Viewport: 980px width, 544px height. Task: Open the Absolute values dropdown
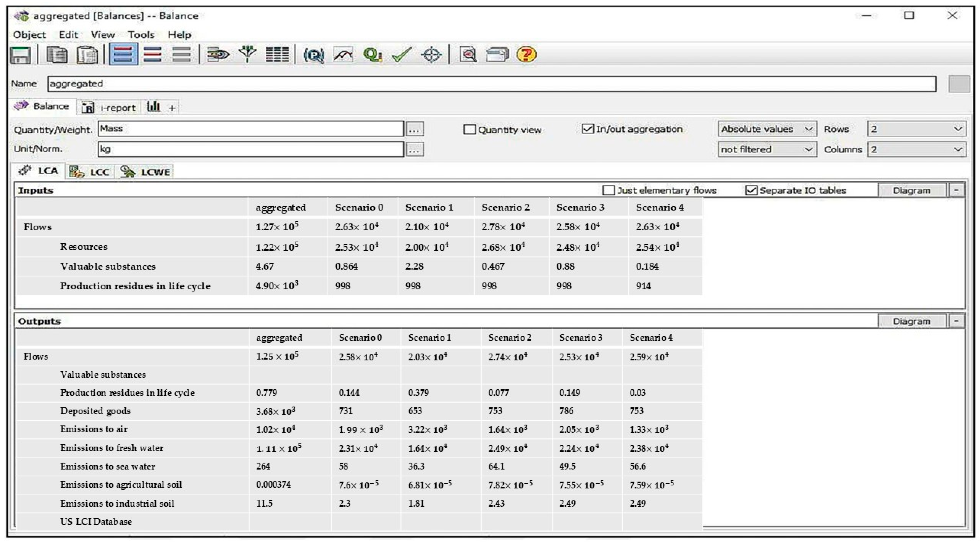tap(767, 129)
